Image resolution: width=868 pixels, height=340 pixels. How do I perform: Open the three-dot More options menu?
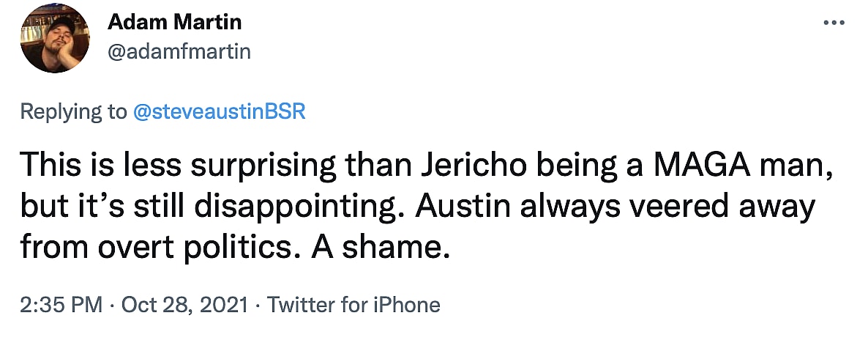pos(834,22)
